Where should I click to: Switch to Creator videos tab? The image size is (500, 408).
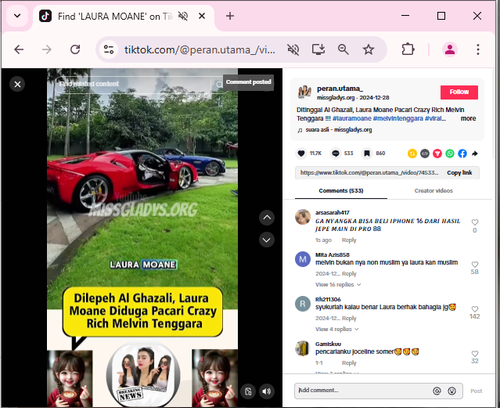point(433,191)
